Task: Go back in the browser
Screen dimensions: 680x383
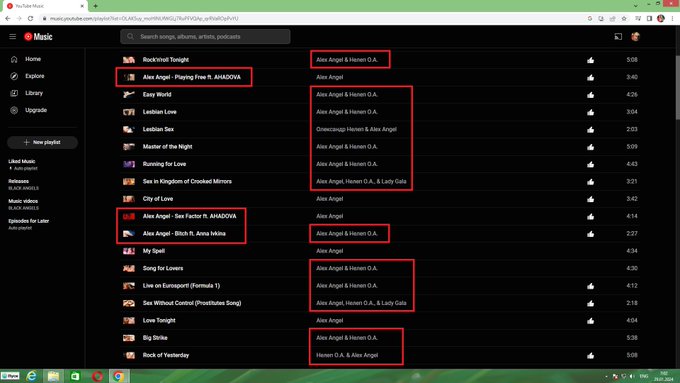Action: pyautogui.click(x=7, y=18)
